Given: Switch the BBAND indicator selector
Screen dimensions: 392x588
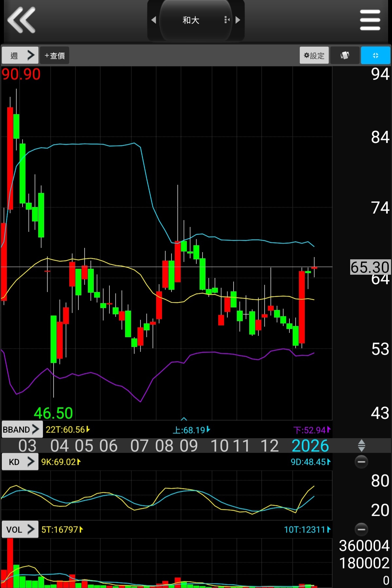Looking at the screenshot, I should click(x=22, y=429).
